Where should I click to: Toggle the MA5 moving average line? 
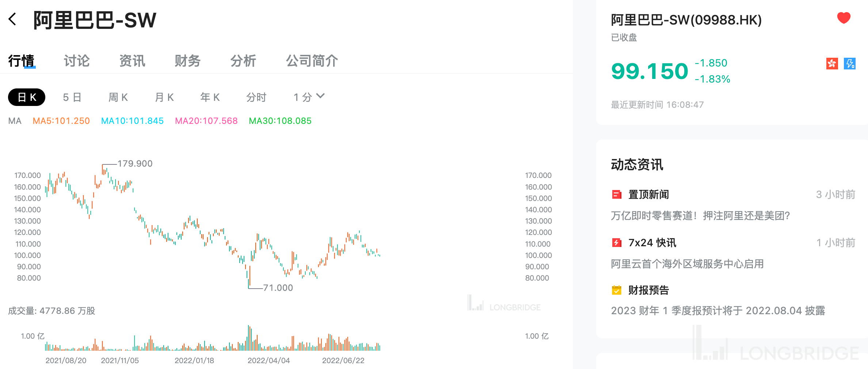(61, 121)
